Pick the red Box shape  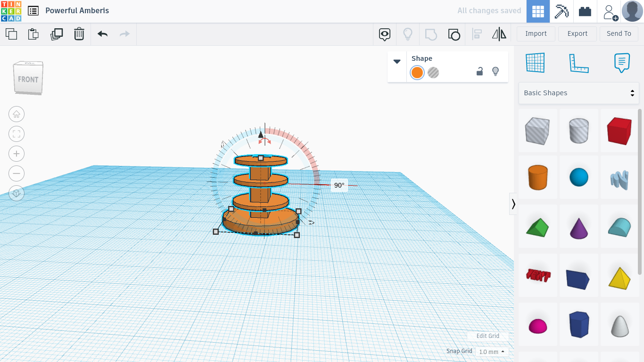point(619,131)
